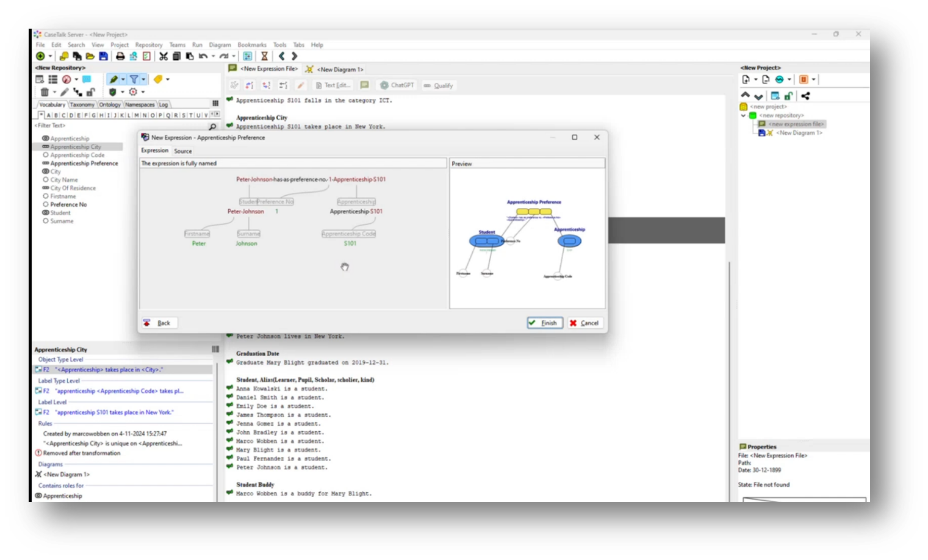
Task: Switch to the Namespaces tab
Action: tap(140, 105)
